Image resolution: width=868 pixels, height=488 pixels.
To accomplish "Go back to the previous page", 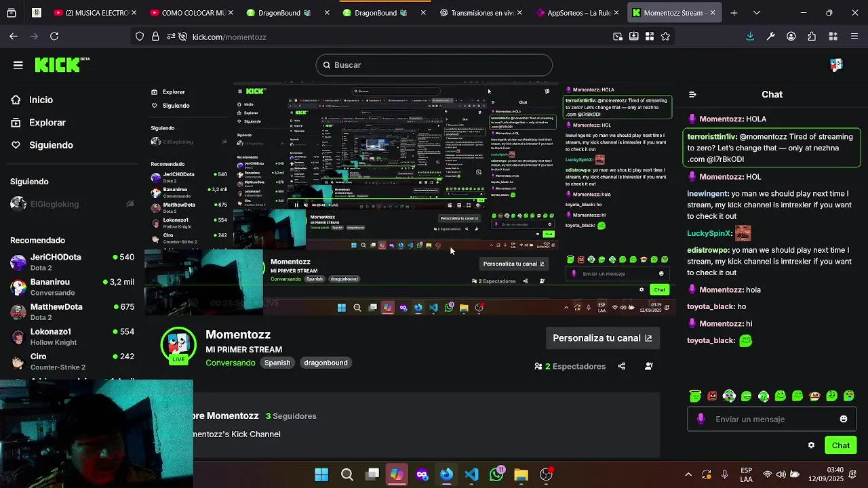I will [x=14, y=37].
